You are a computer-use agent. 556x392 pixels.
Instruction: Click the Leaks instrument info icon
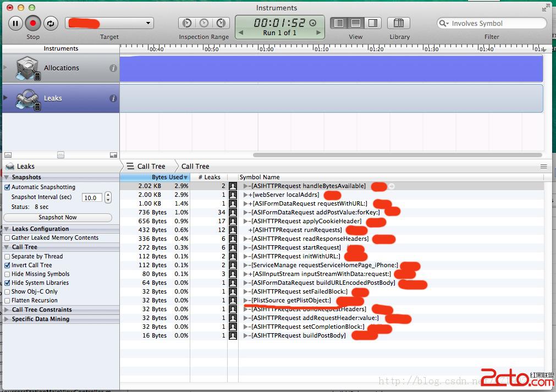(113, 98)
